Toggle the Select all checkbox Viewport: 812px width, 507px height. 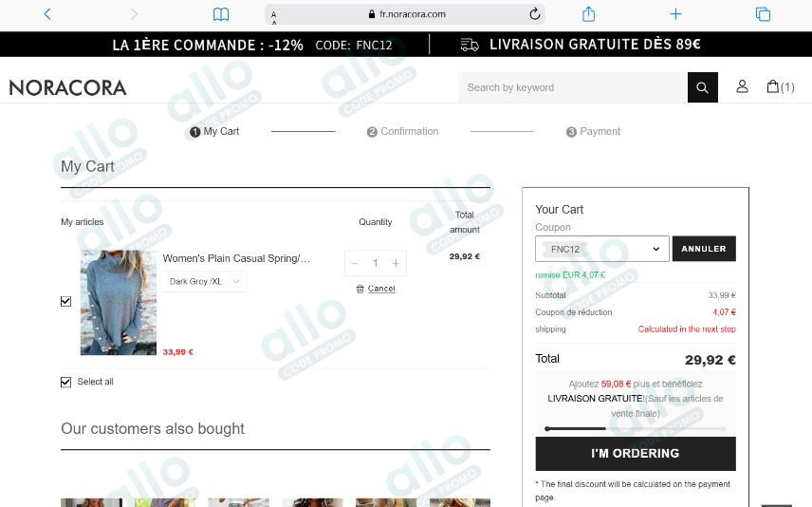(x=65, y=382)
